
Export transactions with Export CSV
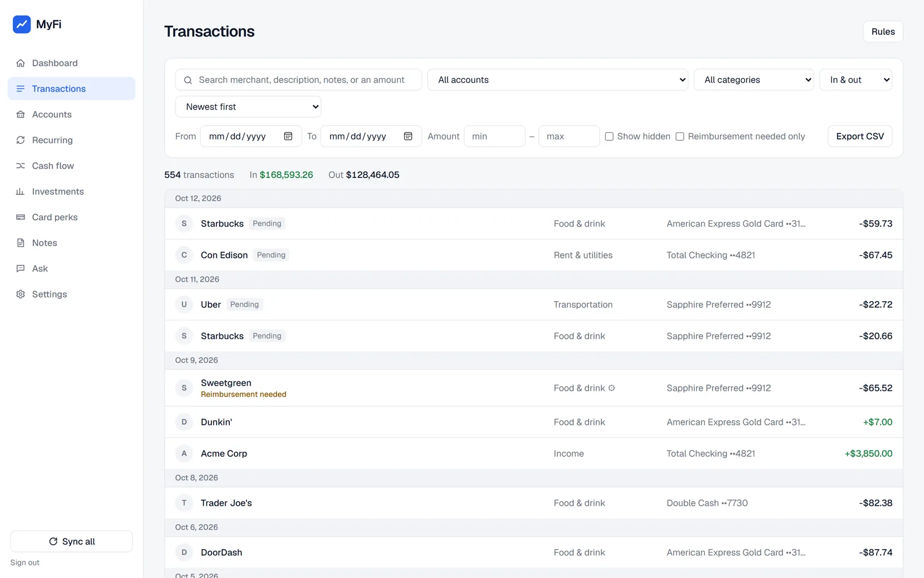click(x=860, y=136)
